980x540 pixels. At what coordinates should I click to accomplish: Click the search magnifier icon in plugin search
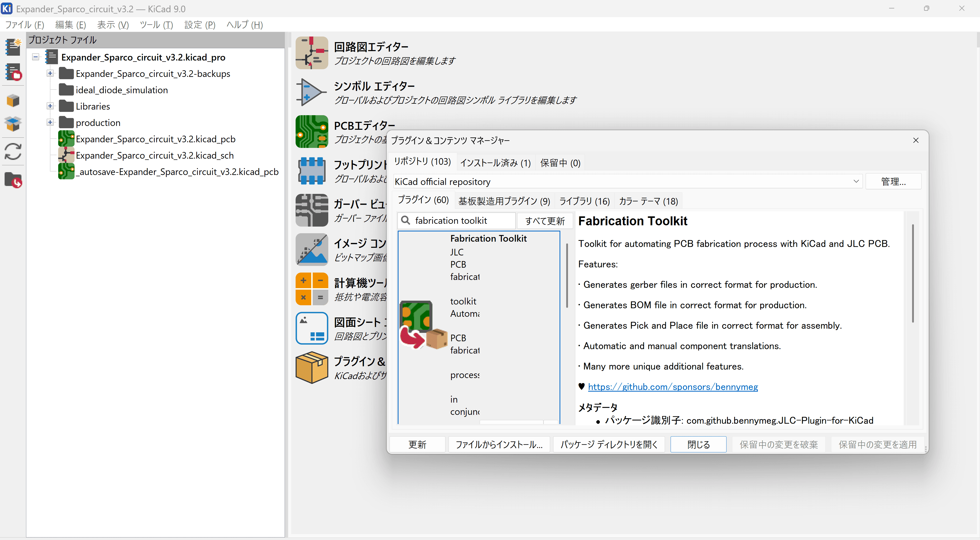406,220
